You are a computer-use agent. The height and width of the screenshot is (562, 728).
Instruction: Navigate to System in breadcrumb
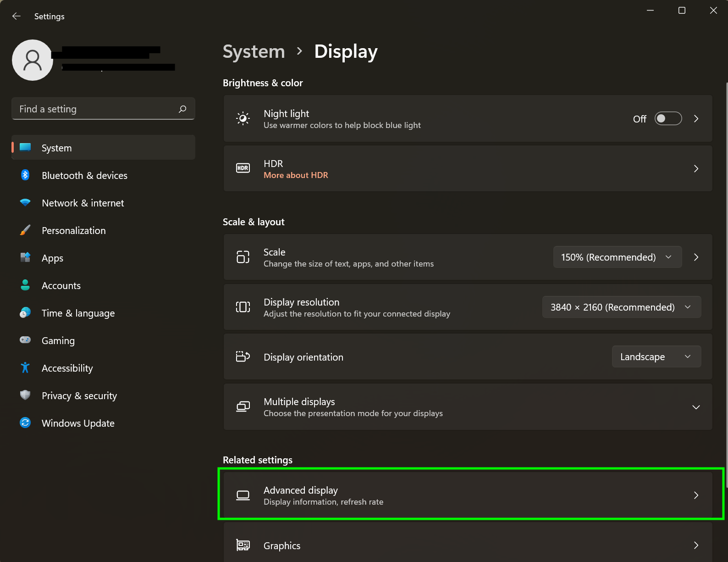click(254, 51)
